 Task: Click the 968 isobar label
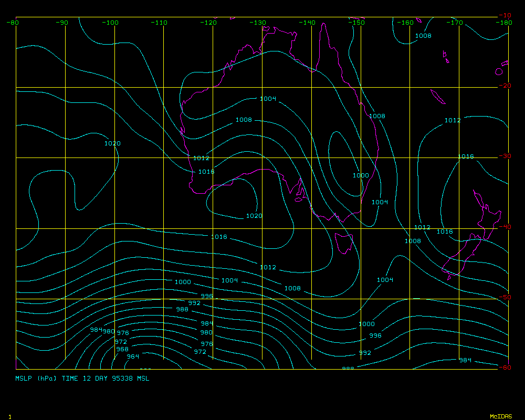[x=122, y=349]
